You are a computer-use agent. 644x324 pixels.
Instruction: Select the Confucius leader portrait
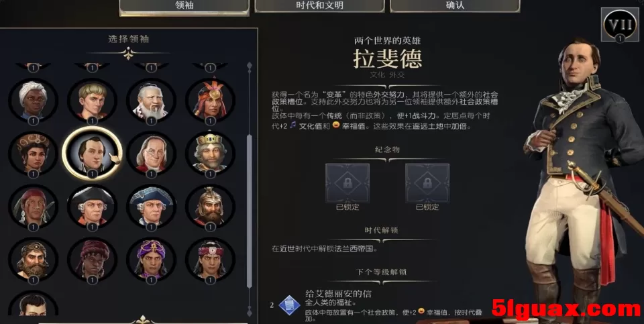(151, 100)
